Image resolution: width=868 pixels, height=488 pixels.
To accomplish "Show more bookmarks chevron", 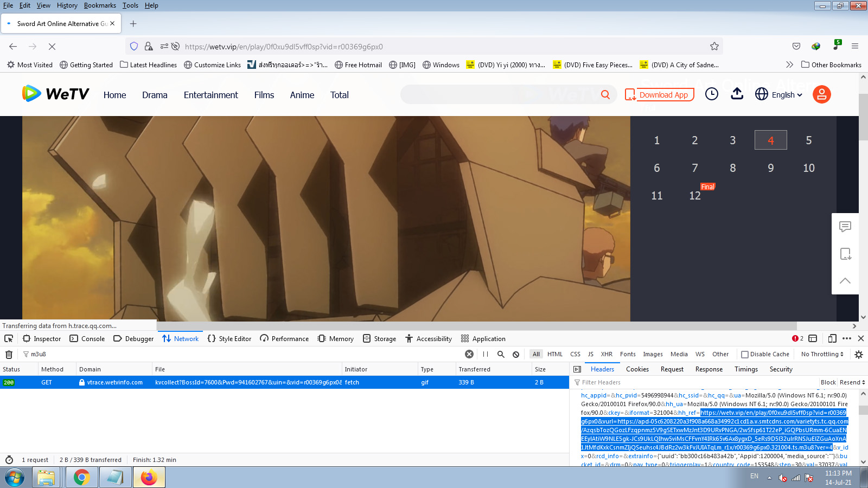I will pos(789,65).
